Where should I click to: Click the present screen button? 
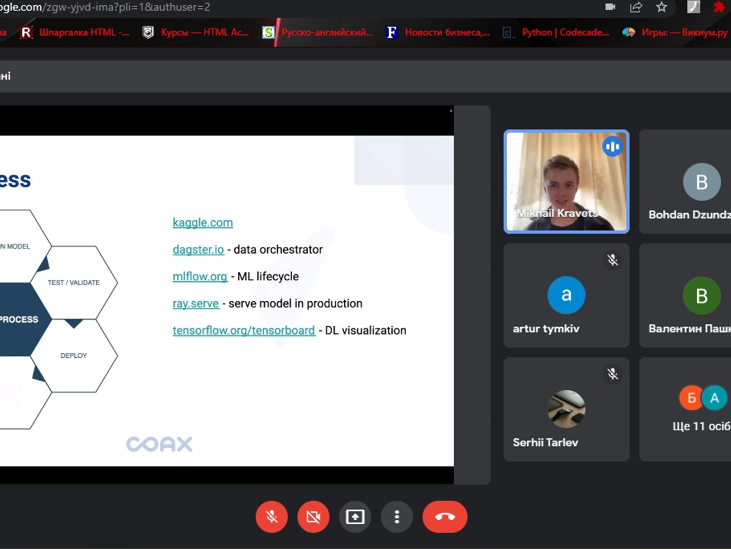point(355,517)
